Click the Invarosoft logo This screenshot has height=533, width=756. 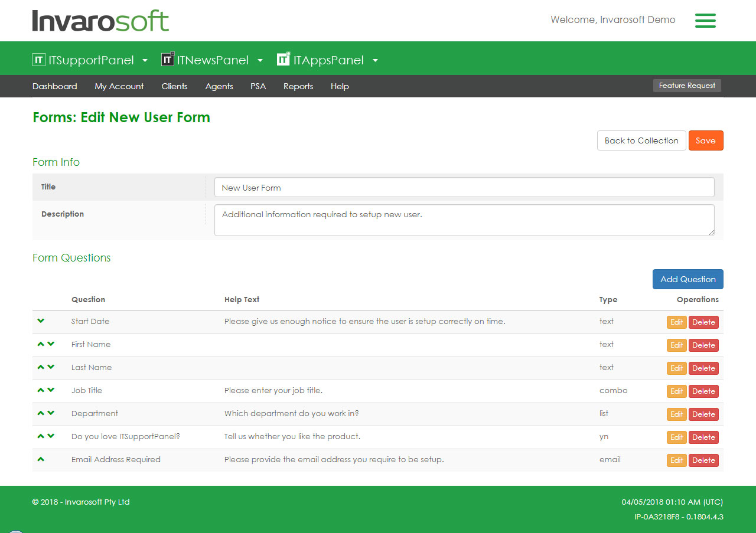tap(100, 21)
